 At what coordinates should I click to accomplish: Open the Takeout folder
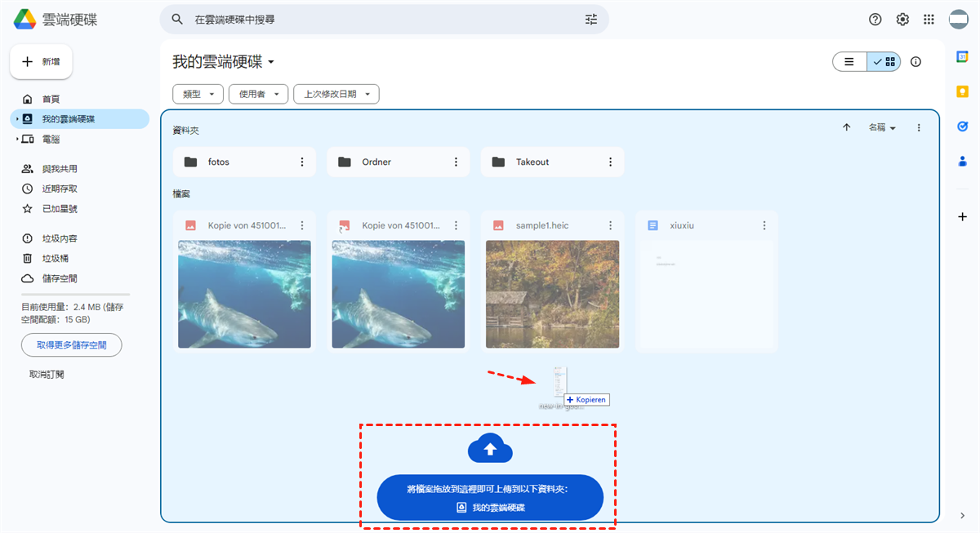click(552, 162)
